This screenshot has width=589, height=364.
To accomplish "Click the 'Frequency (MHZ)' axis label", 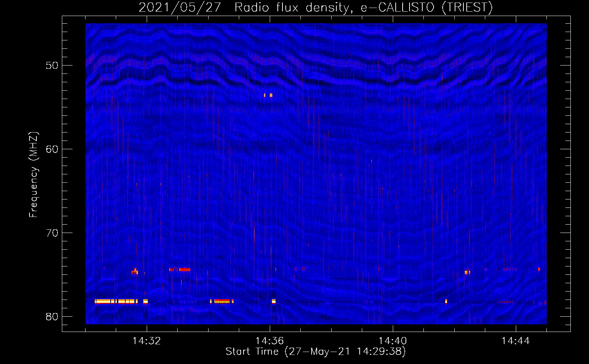I will tap(33, 175).
